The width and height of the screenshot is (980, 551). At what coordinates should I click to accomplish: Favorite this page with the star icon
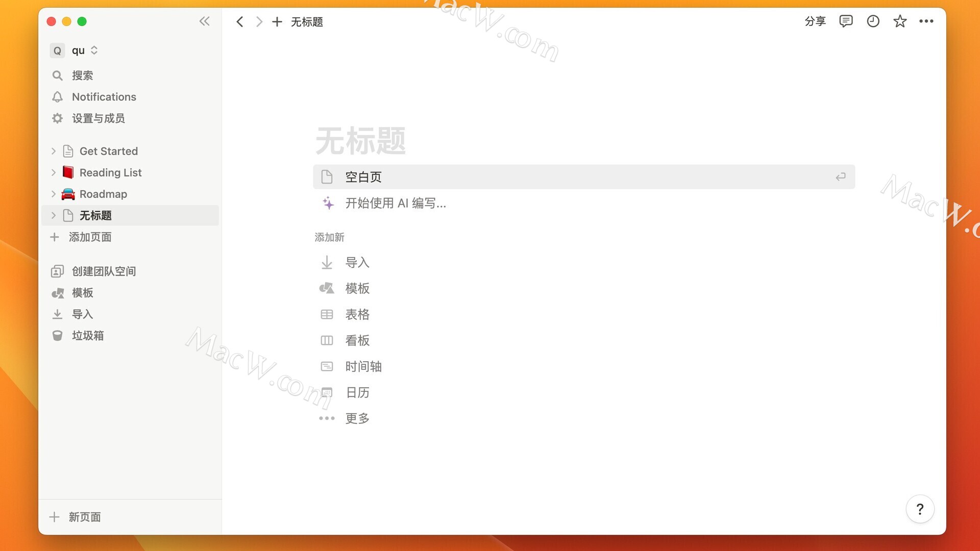tap(900, 21)
